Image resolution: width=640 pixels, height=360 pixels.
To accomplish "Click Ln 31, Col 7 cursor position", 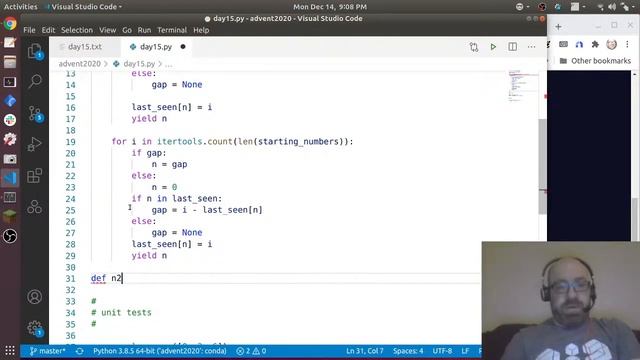I will click(x=364, y=351).
